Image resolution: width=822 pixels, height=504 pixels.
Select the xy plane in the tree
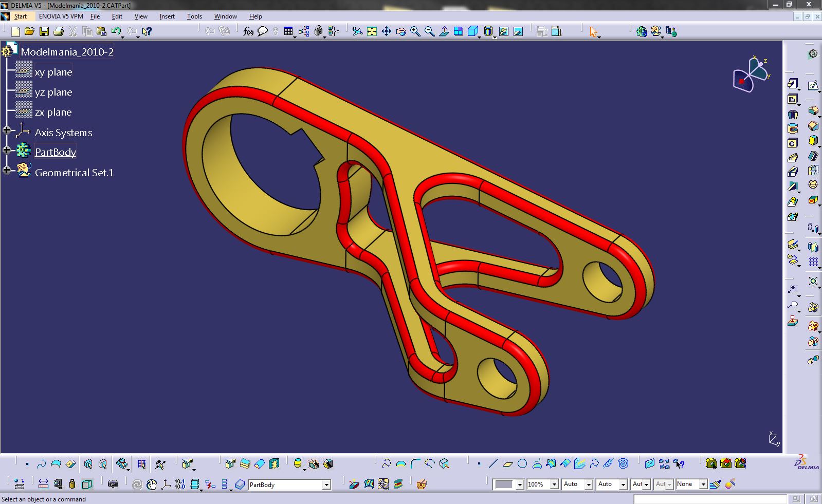coord(53,72)
